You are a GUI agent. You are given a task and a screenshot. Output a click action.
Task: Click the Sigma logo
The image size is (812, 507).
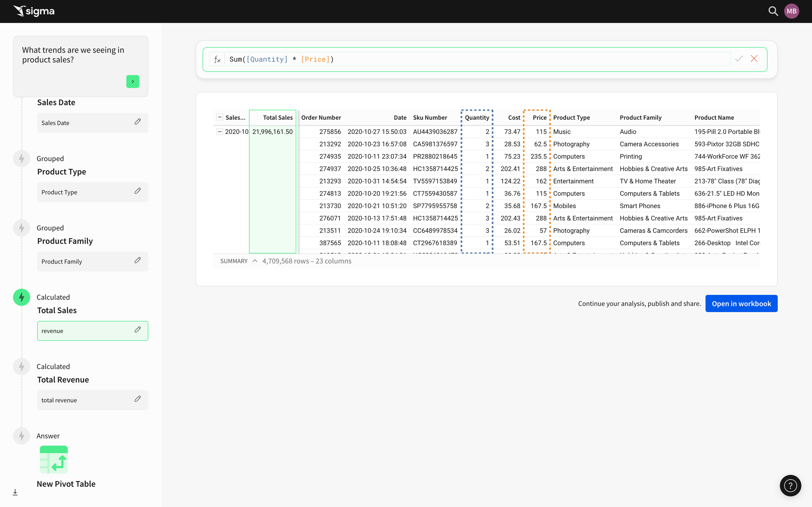(x=34, y=11)
